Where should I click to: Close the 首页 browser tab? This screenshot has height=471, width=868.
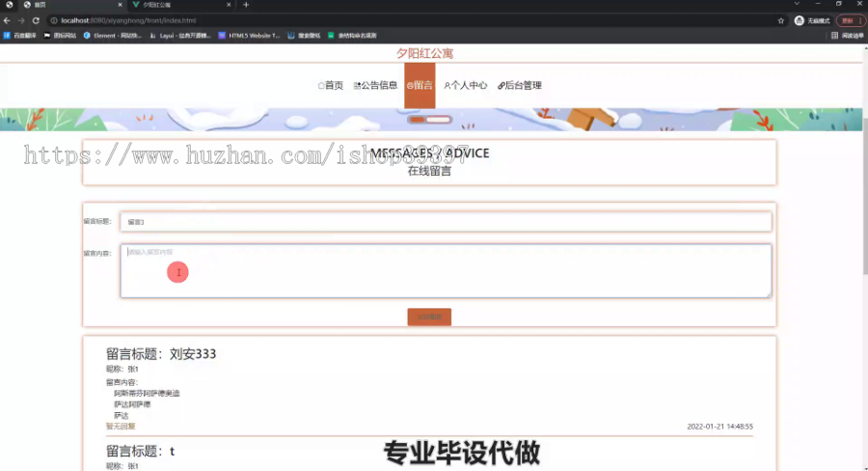(121, 5)
